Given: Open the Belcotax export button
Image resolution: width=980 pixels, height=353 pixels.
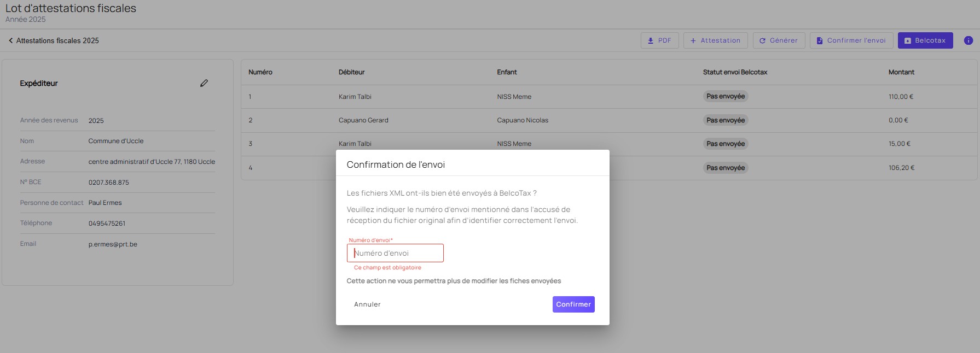Looking at the screenshot, I should pyautogui.click(x=925, y=40).
